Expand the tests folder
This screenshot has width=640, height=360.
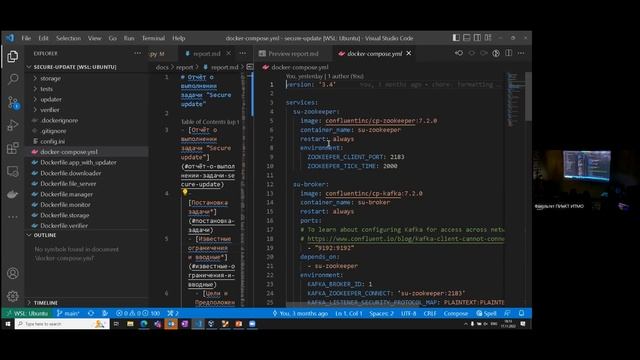pos(46,89)
